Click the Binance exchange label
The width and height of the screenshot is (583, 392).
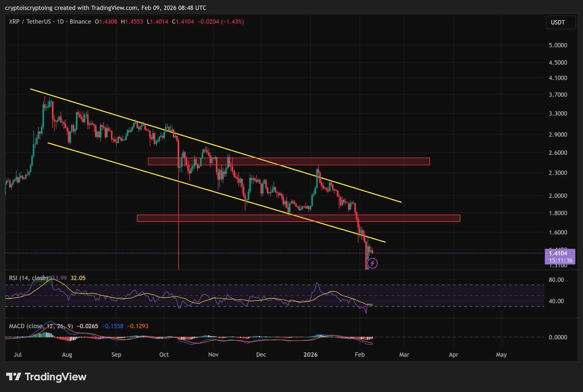(x=80, y=22)
